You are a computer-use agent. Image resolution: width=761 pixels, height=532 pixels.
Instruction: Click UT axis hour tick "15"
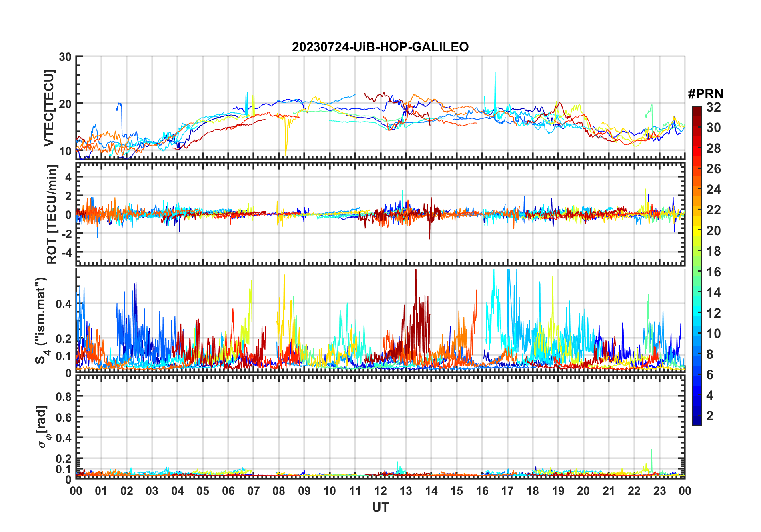point(457,491)
